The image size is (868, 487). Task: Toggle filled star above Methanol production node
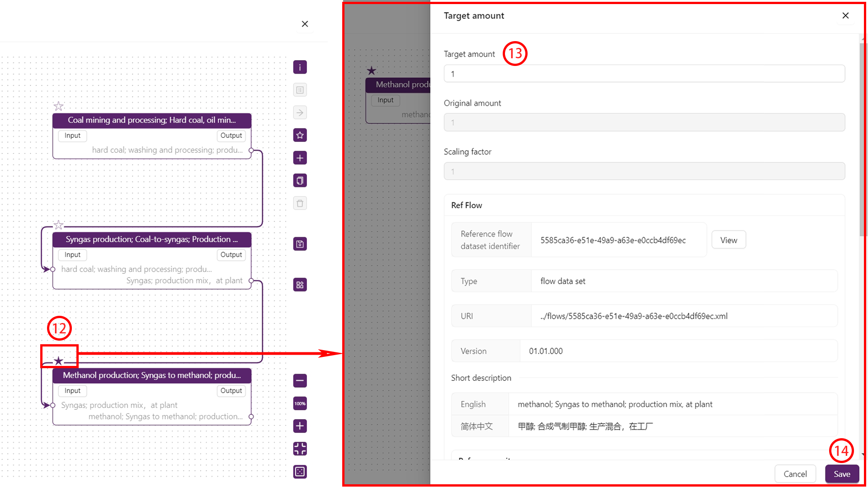[x=58, y=361]
